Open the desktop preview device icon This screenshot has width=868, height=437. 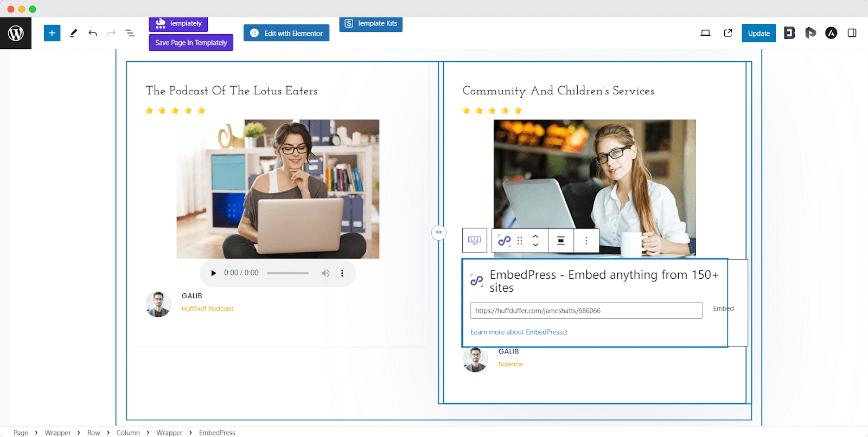point(705,33)
